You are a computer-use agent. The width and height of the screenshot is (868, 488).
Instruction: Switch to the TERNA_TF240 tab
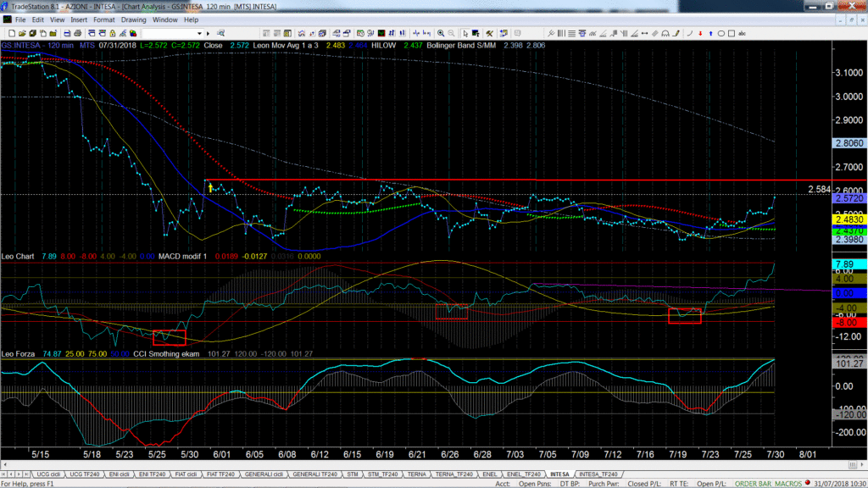[454, 474]
